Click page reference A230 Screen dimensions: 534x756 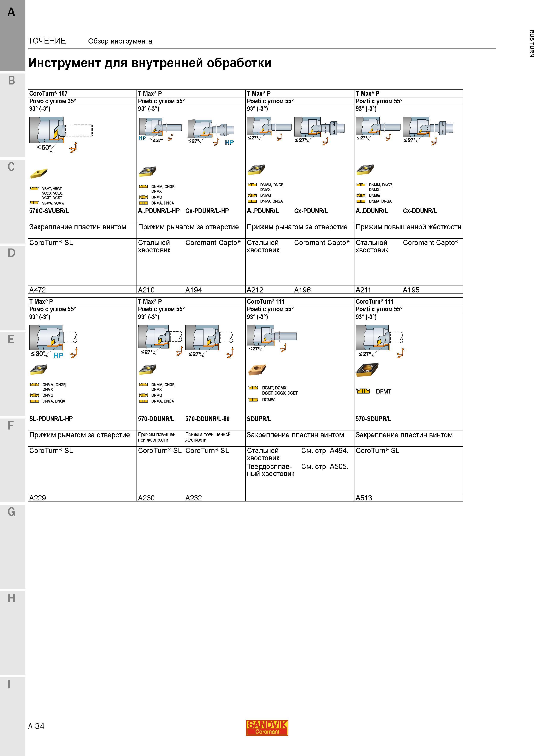pos(146,498)
